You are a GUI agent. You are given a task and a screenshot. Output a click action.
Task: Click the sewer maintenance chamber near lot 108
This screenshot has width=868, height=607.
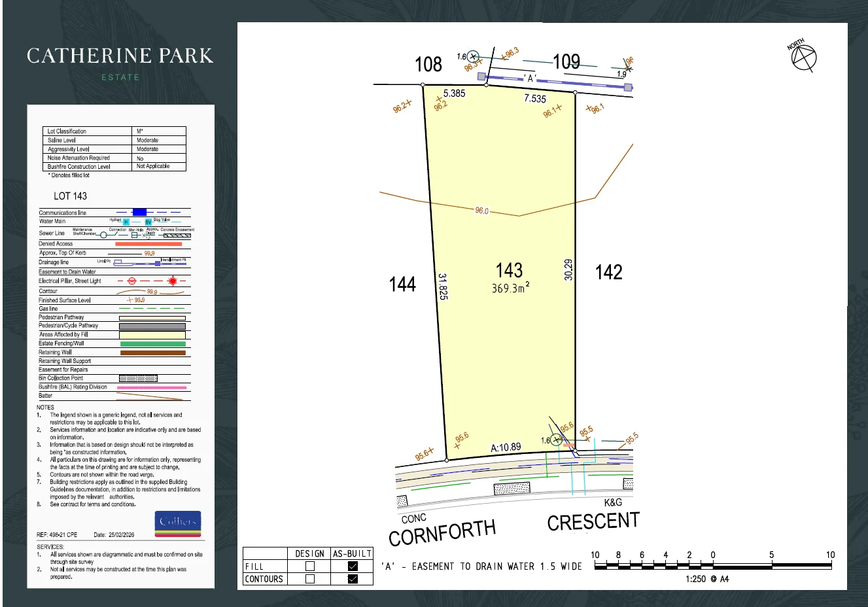tap(473, 57)
